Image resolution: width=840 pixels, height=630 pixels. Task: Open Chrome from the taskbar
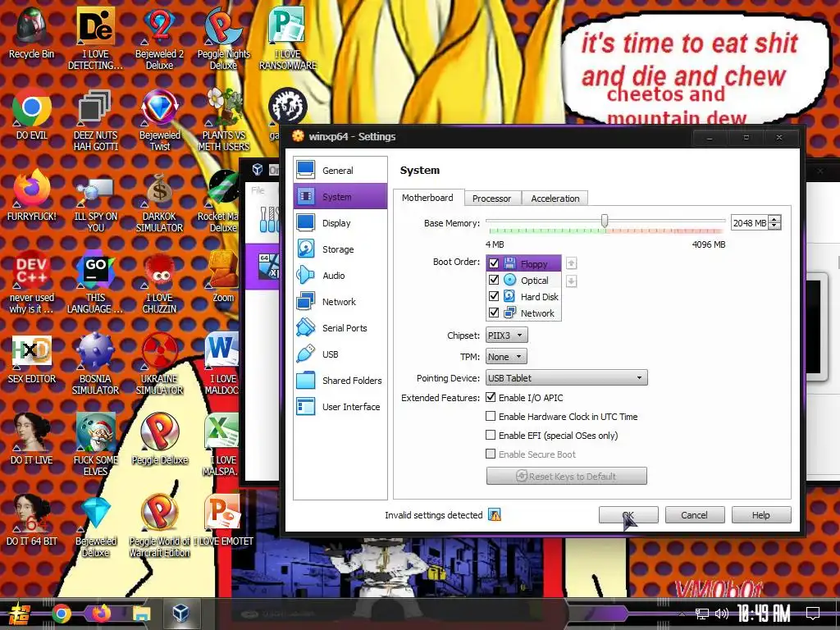[x=61, y=614]
